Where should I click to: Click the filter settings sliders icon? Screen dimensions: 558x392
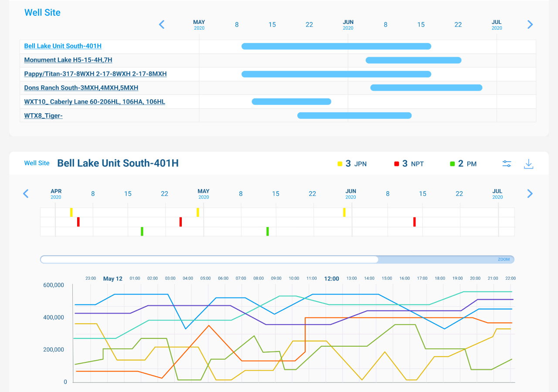pos(507,164)
